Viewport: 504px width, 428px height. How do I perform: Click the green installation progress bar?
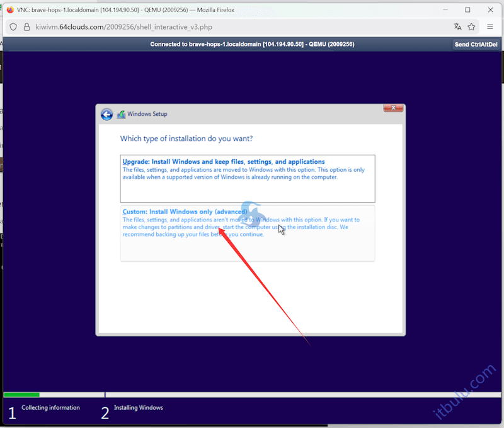21,395
